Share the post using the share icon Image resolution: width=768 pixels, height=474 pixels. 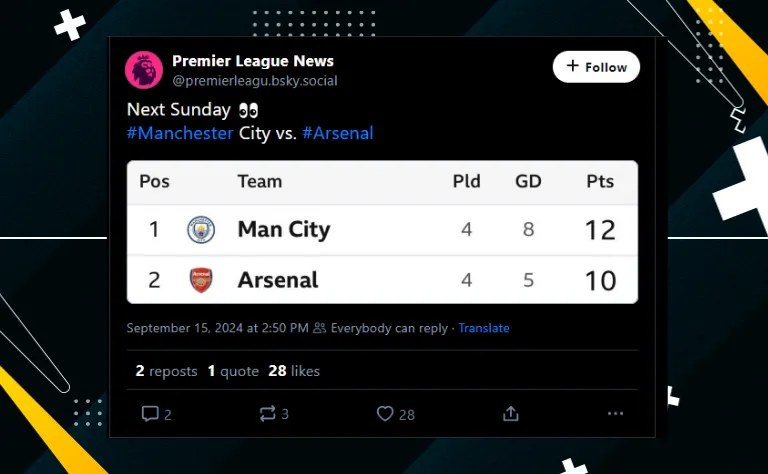click(x=511, y=413)
